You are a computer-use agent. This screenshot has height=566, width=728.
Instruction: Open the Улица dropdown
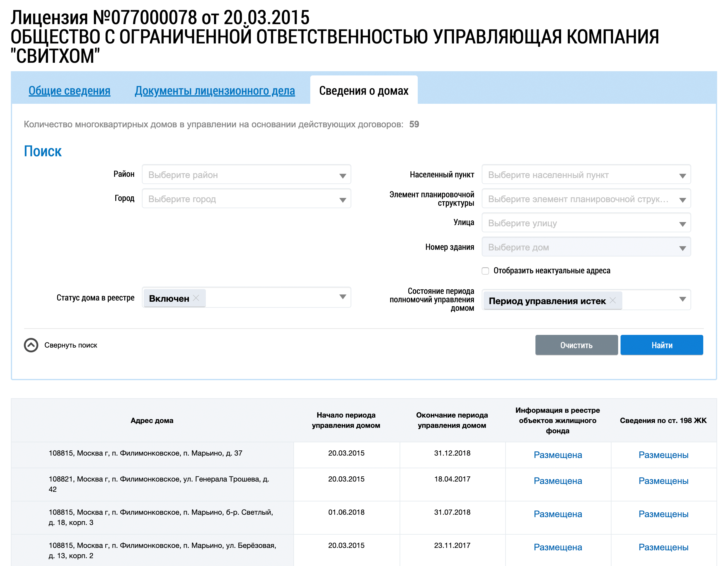pyautogui.click(x=586, y=223)
